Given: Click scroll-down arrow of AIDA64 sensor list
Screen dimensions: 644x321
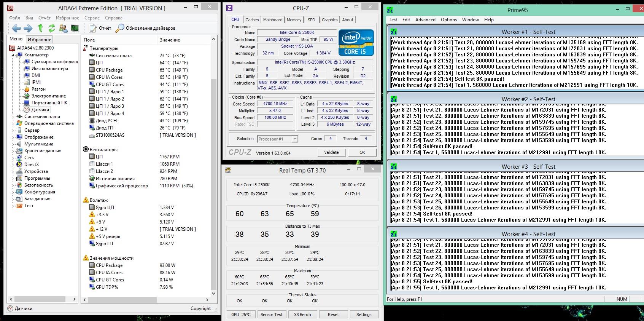Looking at the screenshot, I should click(x=213, y=294).
